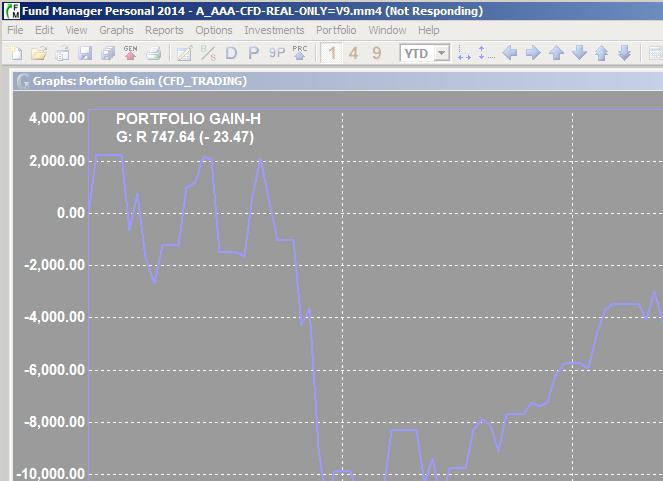Open the Investments menu
663x481 pixels.
click(x=274, y=30)
